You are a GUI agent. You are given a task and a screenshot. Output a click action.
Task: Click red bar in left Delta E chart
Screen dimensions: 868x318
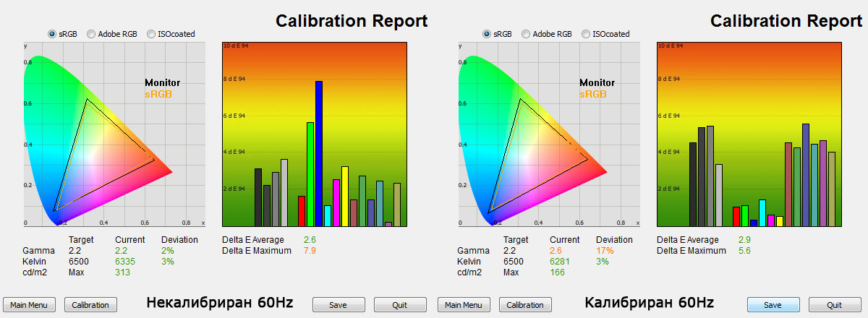click(302, 211)
